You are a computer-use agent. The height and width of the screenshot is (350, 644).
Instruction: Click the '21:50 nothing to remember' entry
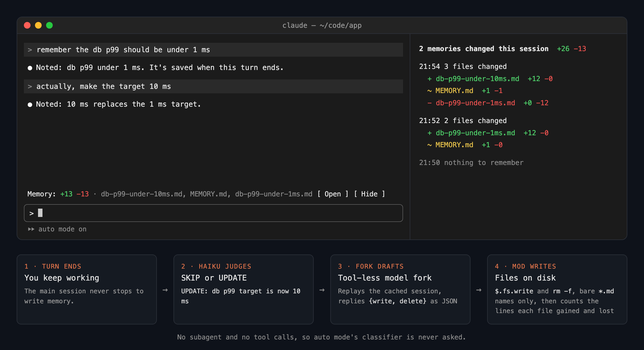pos(471,162)
